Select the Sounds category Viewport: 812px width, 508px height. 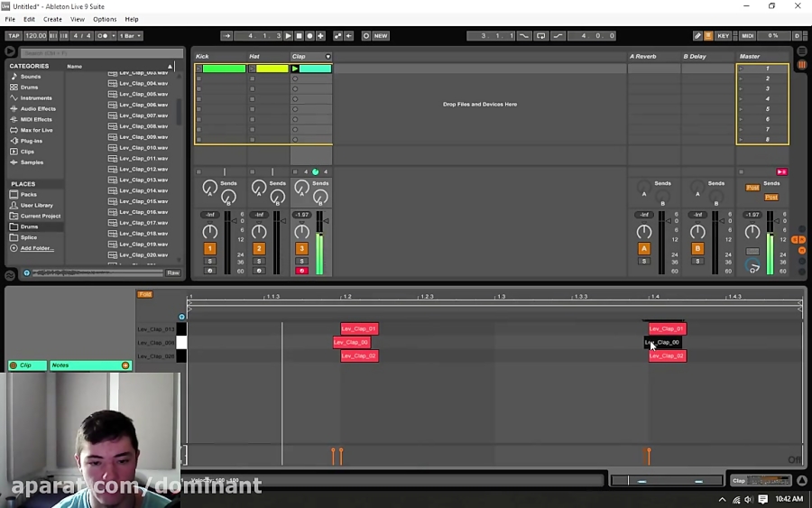[x=30, y=77]
